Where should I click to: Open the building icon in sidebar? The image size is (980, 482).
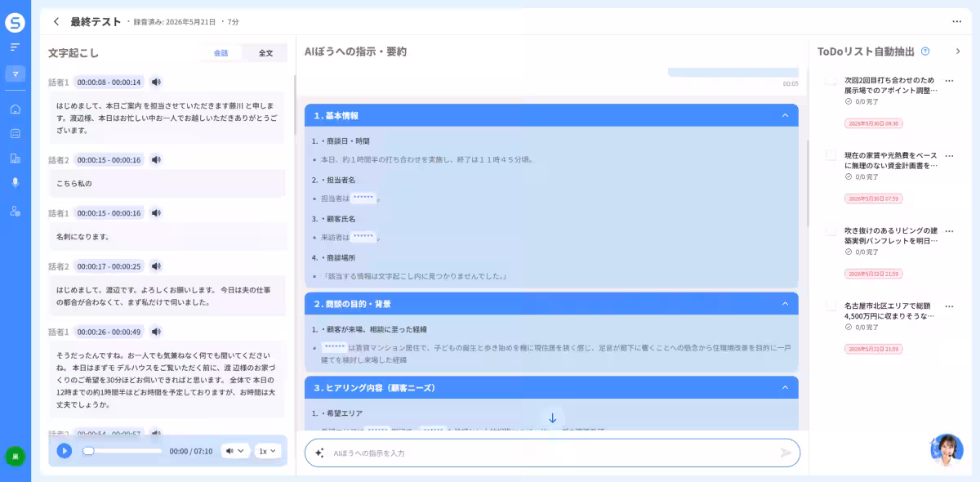click(x=15, y=158)
